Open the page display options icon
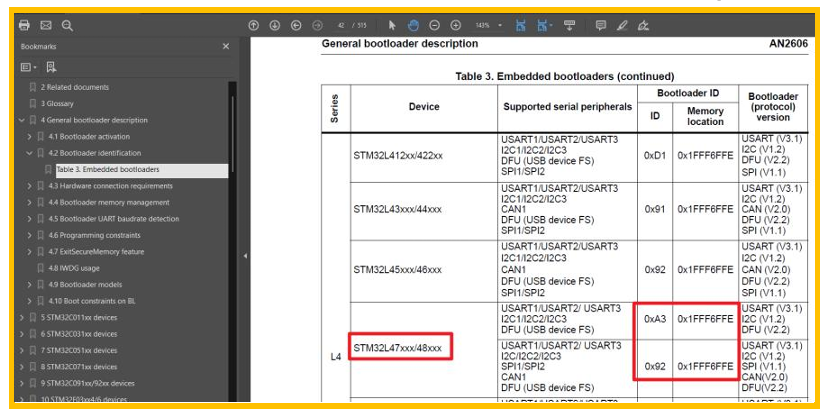This screenshot has width=825, height=414. [x=545, y=25]
